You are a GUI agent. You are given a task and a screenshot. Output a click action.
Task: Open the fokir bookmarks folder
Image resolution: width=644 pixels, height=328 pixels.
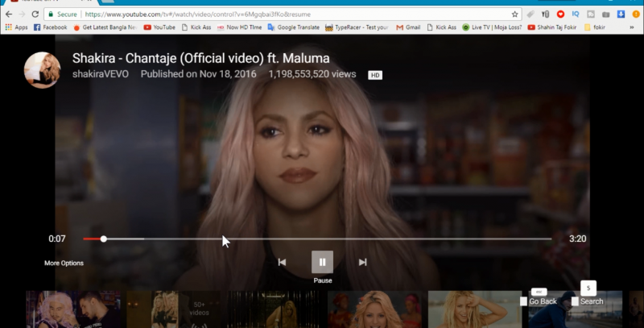click(x=595, y=27)
